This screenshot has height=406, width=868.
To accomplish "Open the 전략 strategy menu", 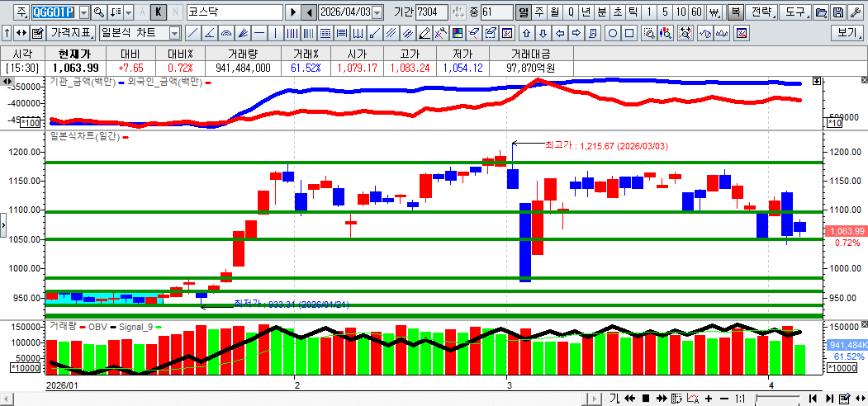I will point(763,12).
